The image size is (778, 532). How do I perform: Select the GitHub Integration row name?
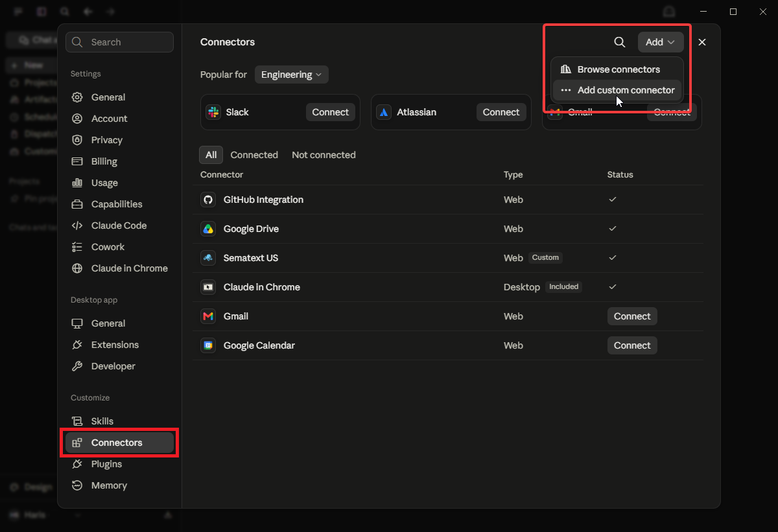pos(263,200)
